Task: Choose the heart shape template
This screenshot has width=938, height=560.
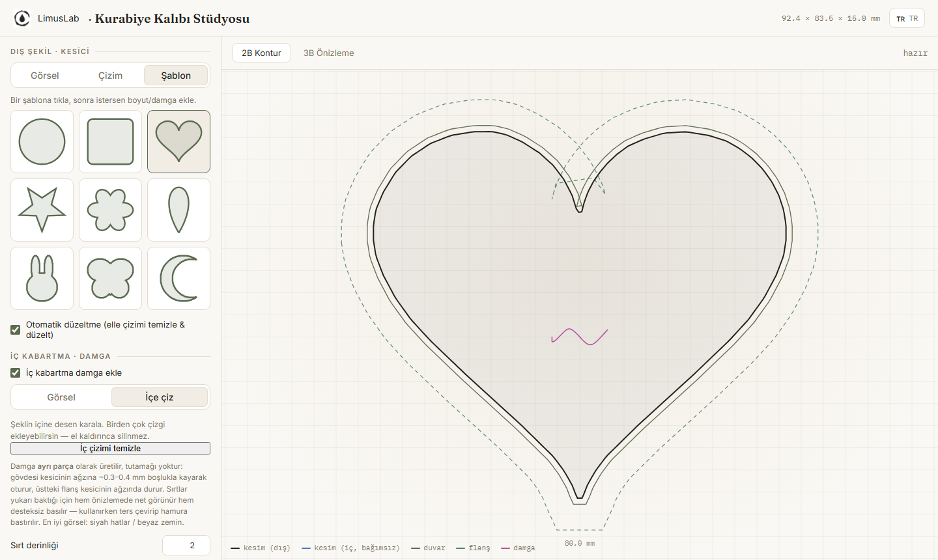Action: click(x=178, y=141)
